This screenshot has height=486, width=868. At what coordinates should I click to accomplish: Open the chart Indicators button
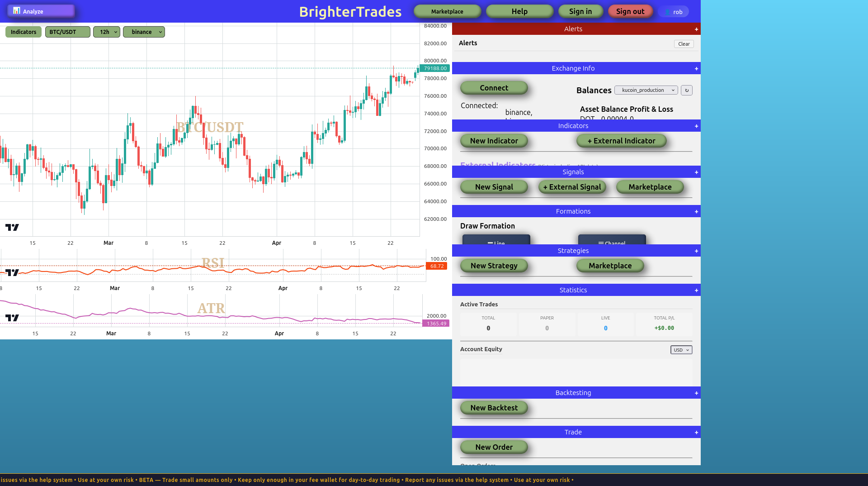tap(24, 32)
